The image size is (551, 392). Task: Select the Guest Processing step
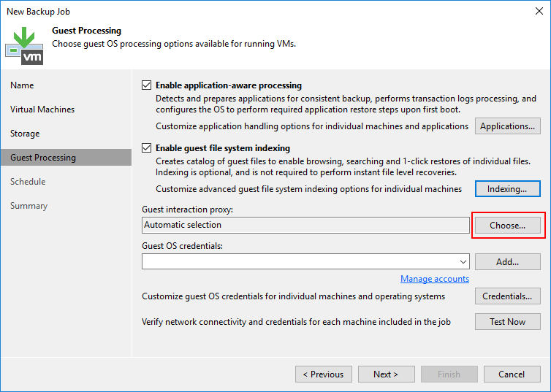[43, 158]
